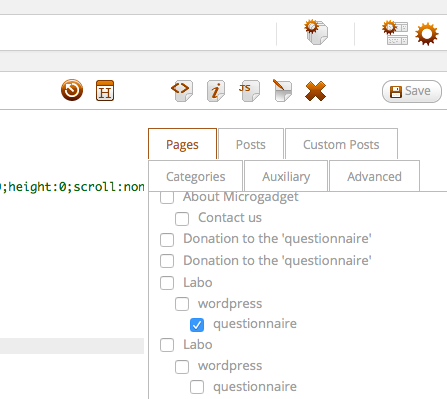Uncheck the ticked questionnaire checkbox
447x399 pixels.
(x=197, y=325)
